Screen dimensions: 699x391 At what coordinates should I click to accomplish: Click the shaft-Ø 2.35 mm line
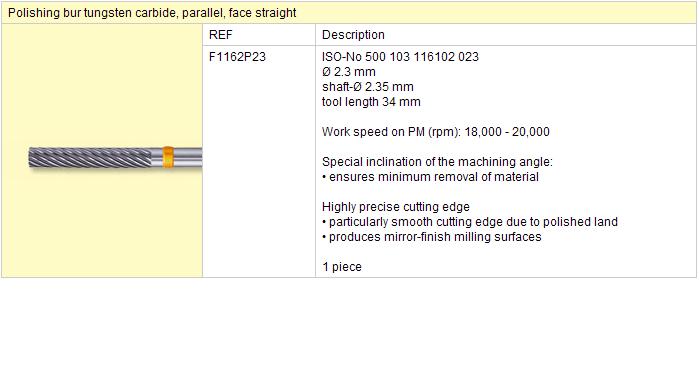pyautogui.click(x=368, y=86)
